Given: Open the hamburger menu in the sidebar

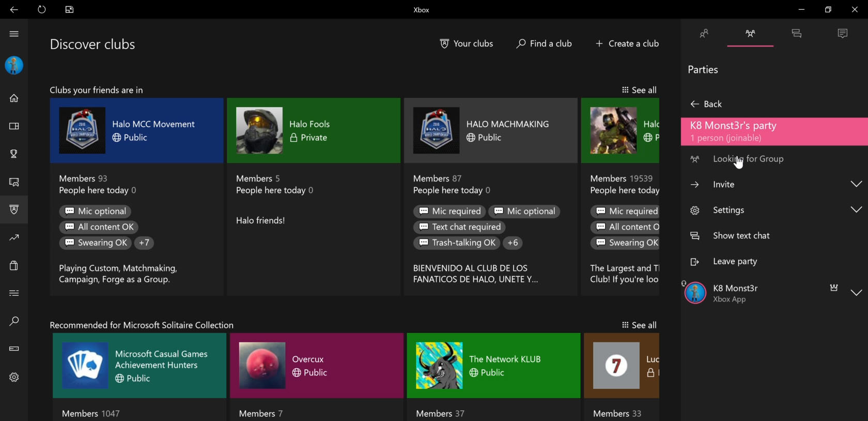Looking at the screenshot, I should [14, 34].
